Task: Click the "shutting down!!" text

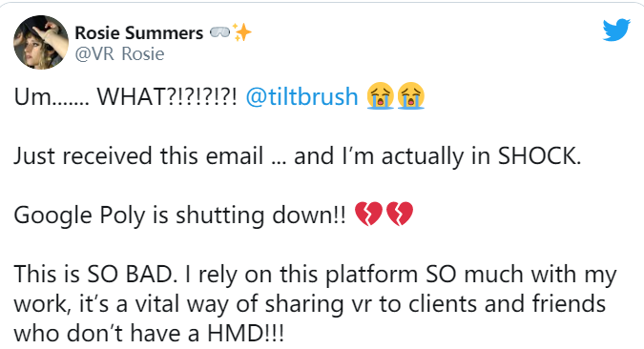Action: 260,216
